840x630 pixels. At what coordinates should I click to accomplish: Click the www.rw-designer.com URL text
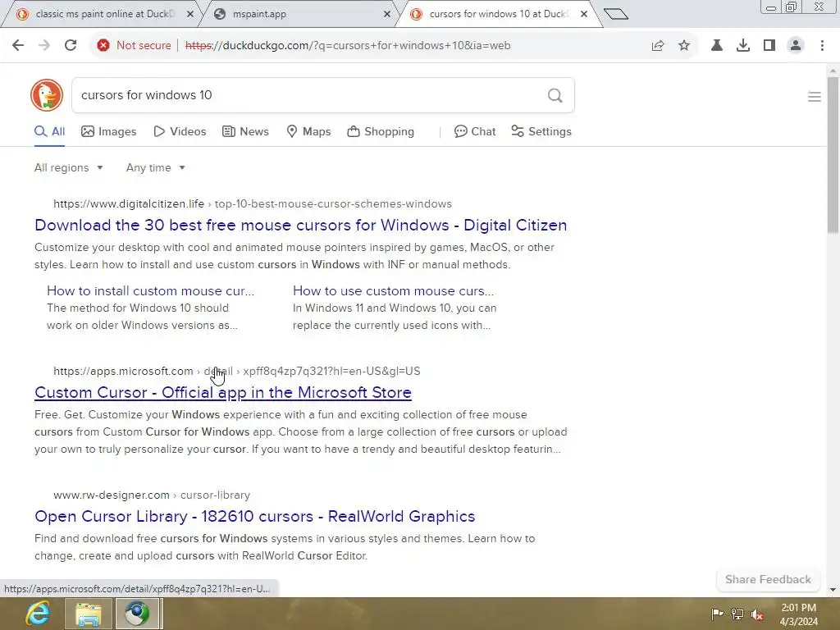112,495
